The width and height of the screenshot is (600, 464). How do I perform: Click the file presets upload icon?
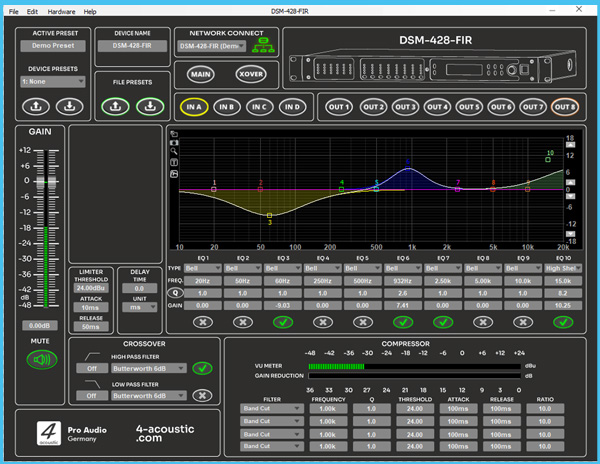pyautogui.click(x=116, y=105)
